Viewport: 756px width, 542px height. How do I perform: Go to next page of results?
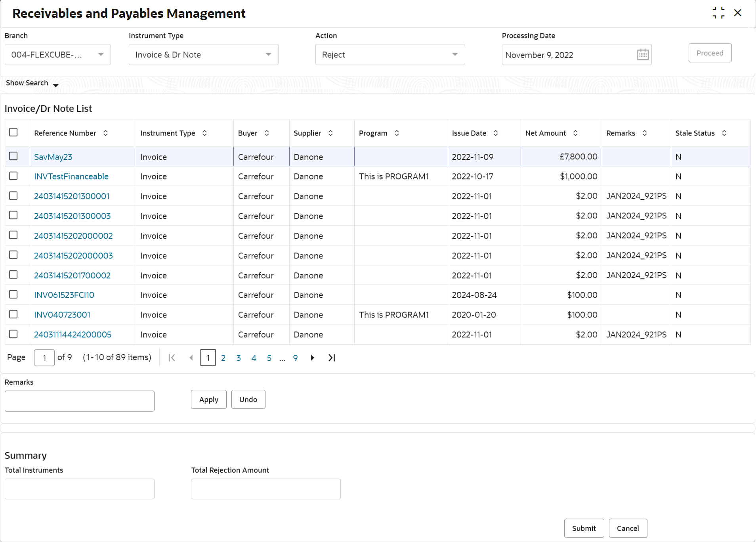click(312, 358)
